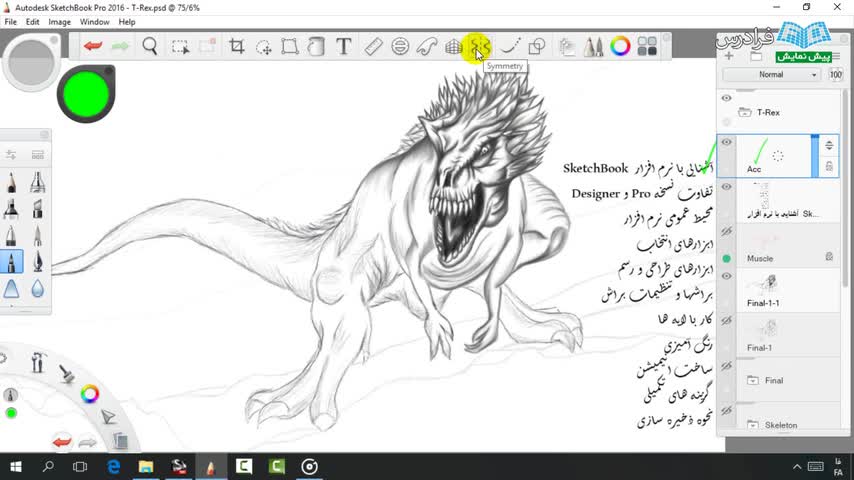Viewport: 854px width, 480px height.
Task: Expand the Skeleton layer group
Action: pos(753,425)
